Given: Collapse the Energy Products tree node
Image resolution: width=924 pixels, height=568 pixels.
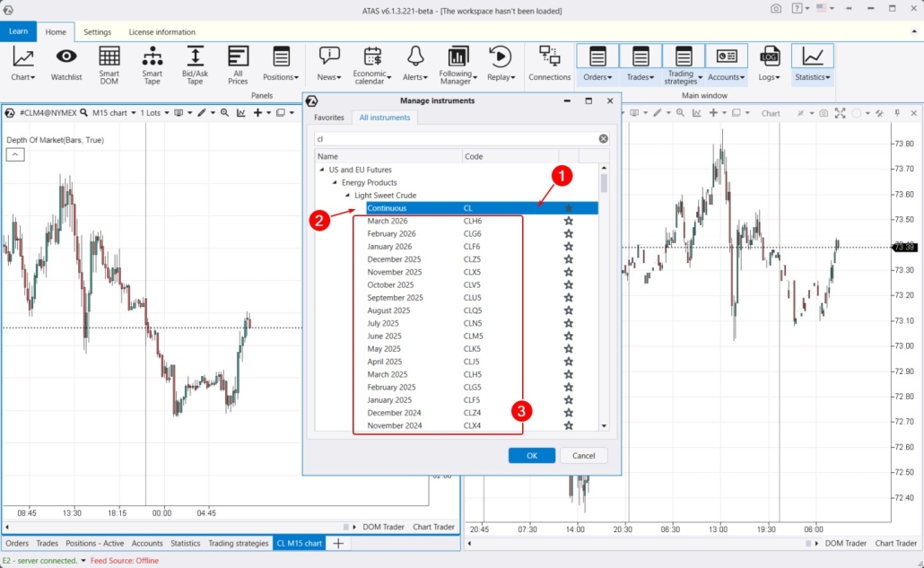Looking at the screenshot, I should [x=335, y=183].
